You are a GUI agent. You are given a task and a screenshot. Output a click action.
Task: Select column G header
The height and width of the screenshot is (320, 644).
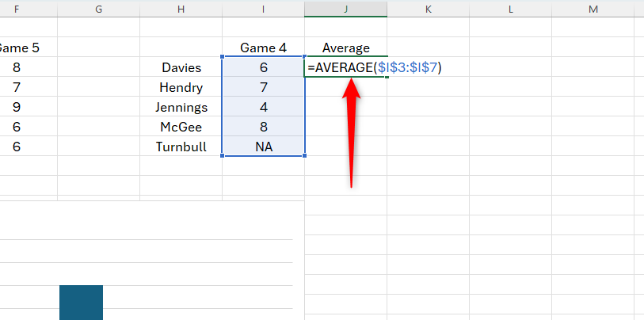(x=98, y=9)
